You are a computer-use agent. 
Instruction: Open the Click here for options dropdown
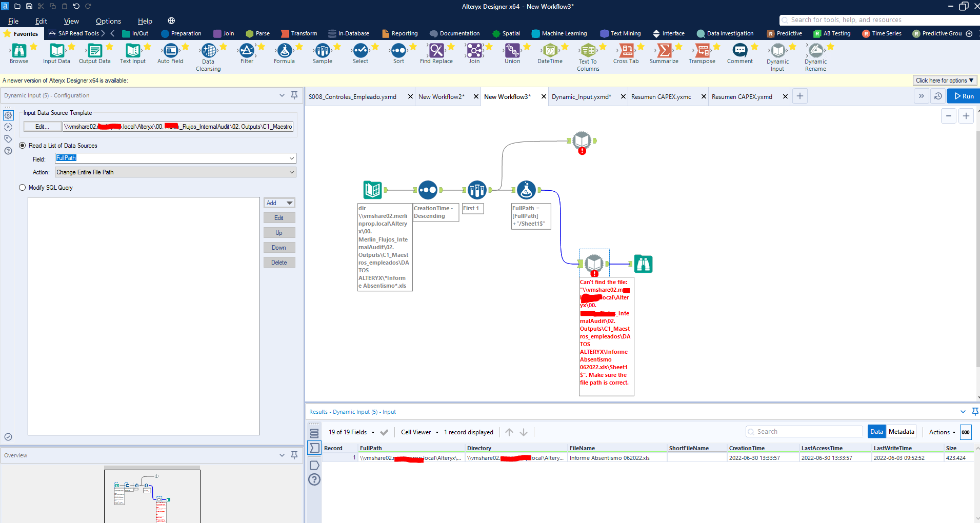coord(944,80)
